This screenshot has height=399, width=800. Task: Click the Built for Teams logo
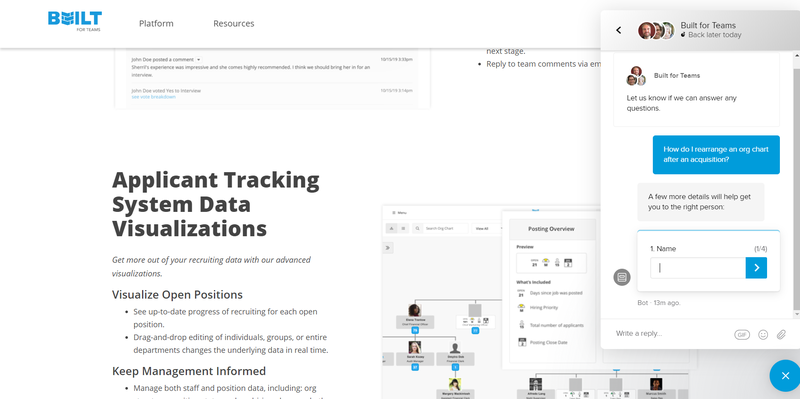point(75,21)
